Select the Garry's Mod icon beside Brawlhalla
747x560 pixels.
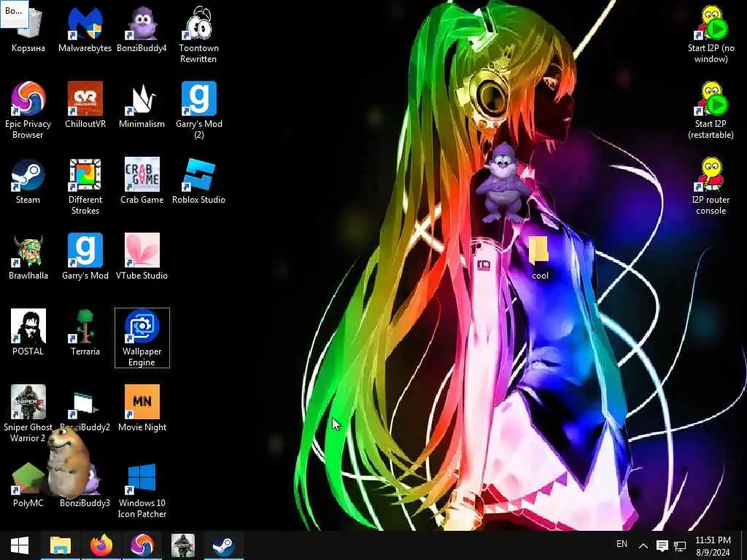pyautogui.click(x=85, y=257)
